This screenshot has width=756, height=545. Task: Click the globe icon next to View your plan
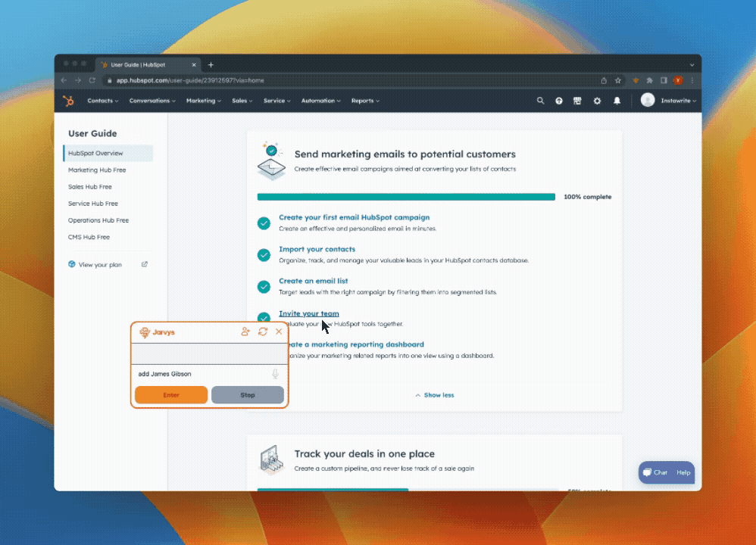(72, 264)
